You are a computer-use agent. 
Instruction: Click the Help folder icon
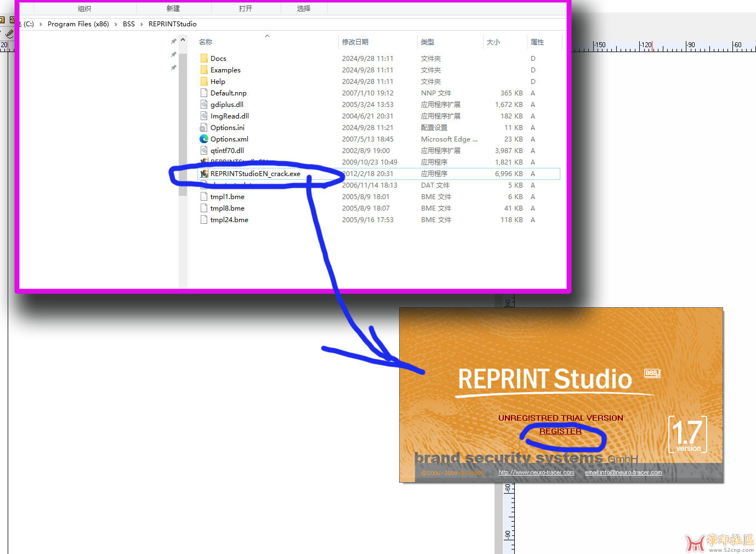pyautogui.click(x=204, y=81)
